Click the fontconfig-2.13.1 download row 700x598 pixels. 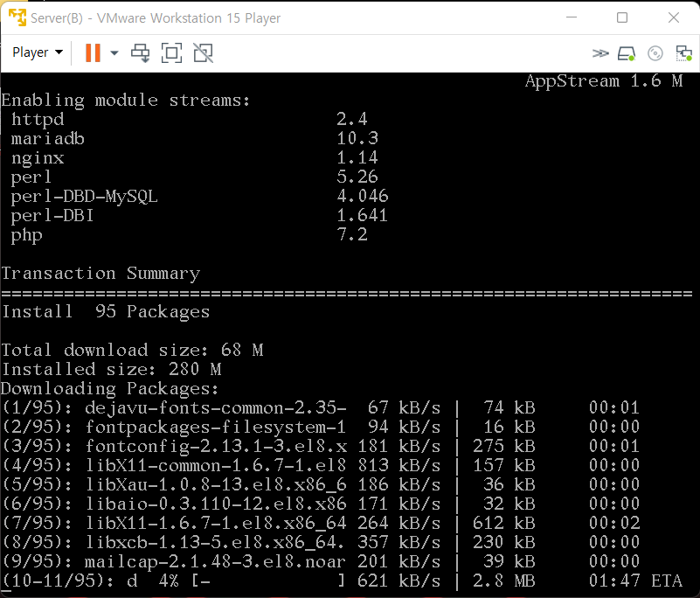pyautogui.click(x=321, y=446)
